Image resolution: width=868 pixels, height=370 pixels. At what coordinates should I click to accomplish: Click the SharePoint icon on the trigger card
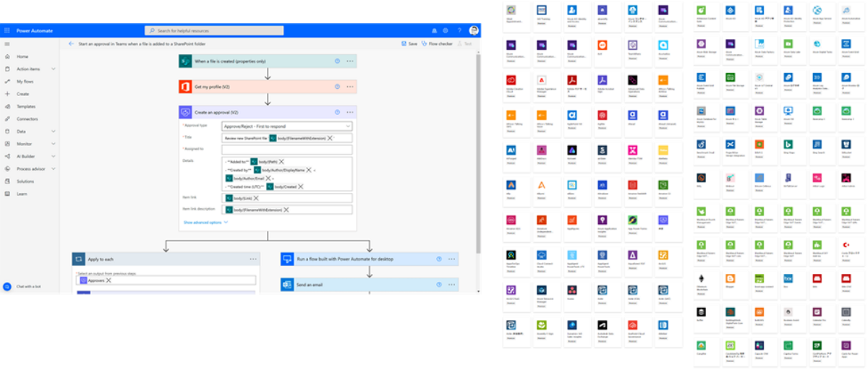[x=185, y=61]
